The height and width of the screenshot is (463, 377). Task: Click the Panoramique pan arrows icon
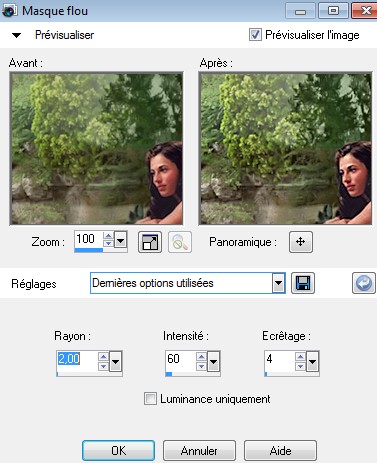[x=301, y=242]
